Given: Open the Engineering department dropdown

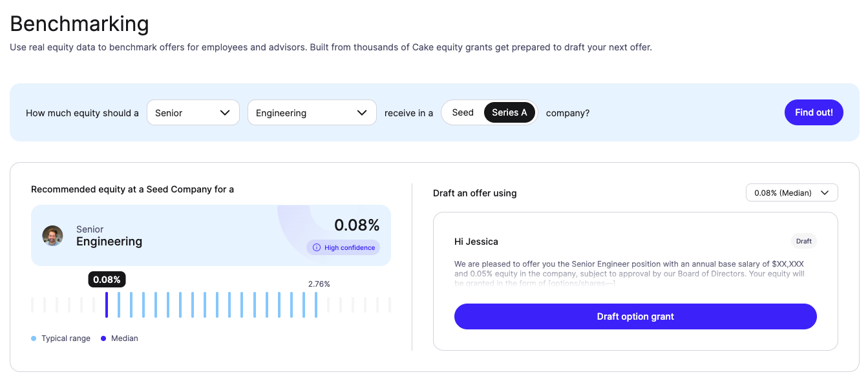Looking at the screenshot, I should coord(312,112).
